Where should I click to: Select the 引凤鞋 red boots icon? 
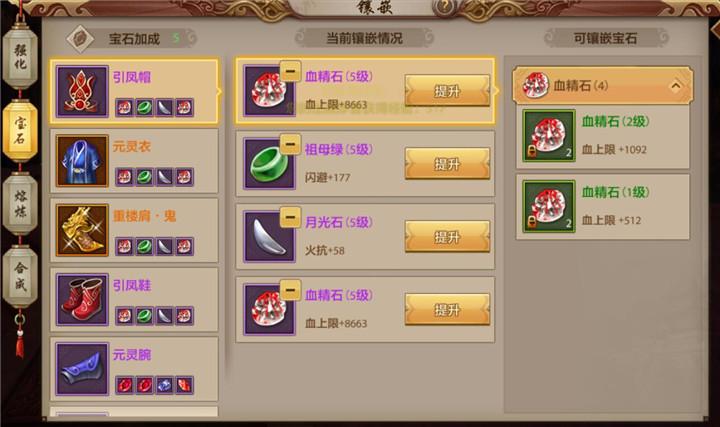coord(82,299)
